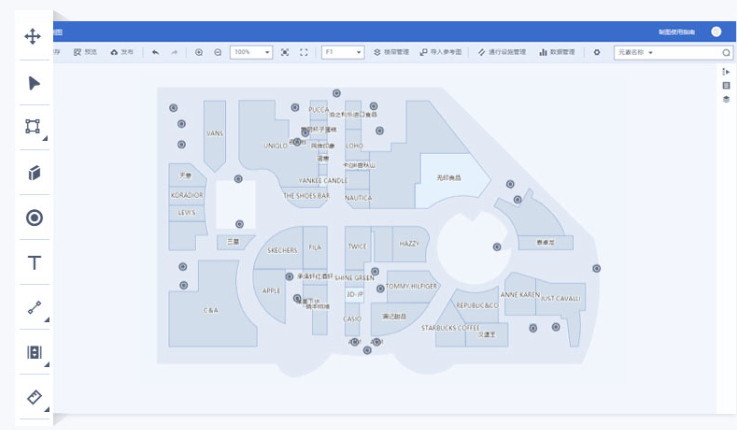Select the pan/move tool in left toolbar
Viewport: 737px width, 430px height.
pyautogui.click(x=33, y=37)
